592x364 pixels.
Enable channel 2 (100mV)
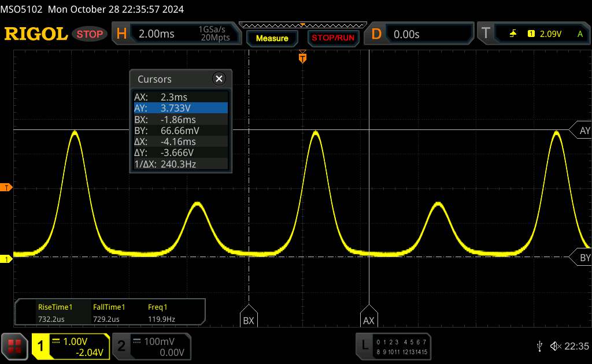coord(150,346)
